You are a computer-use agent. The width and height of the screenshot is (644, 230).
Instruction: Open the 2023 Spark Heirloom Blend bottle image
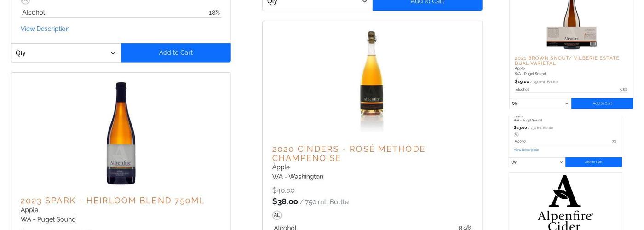[121, 133]
